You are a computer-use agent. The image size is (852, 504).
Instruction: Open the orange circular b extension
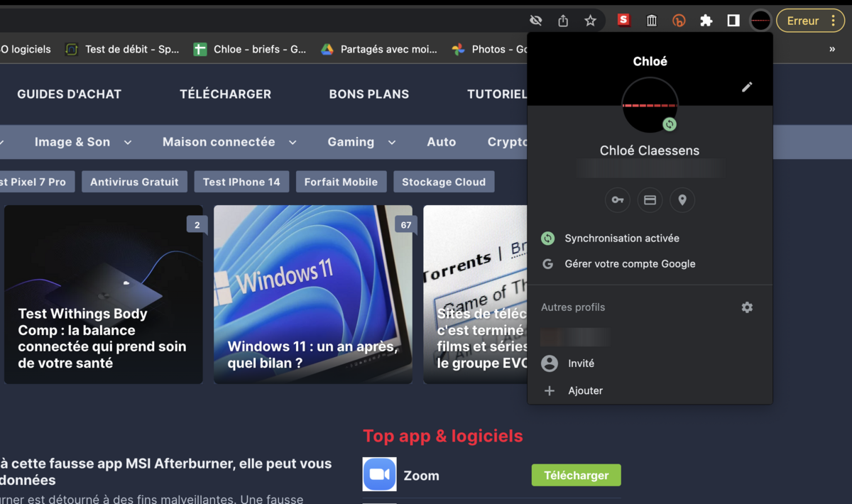click(x=679, y=21)
